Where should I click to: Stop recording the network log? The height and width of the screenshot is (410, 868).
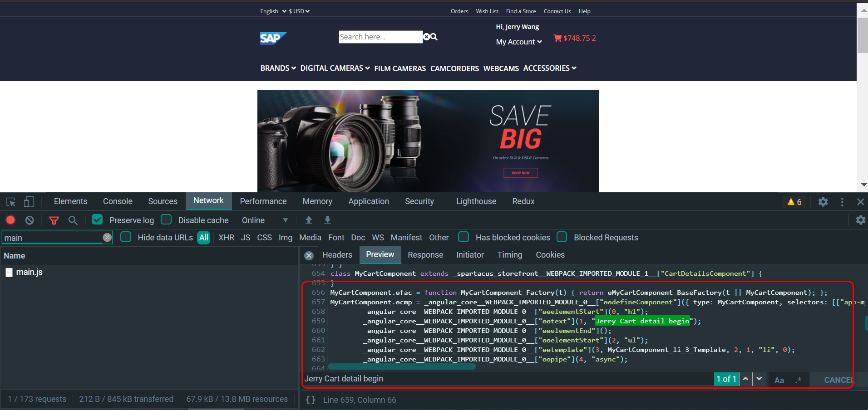10,220
